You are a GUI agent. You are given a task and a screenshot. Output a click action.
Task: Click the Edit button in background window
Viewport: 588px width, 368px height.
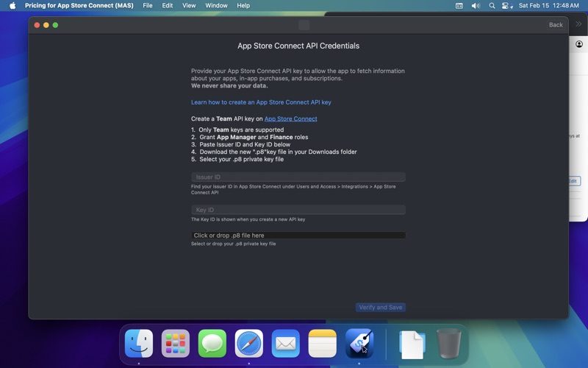point(574,181)
